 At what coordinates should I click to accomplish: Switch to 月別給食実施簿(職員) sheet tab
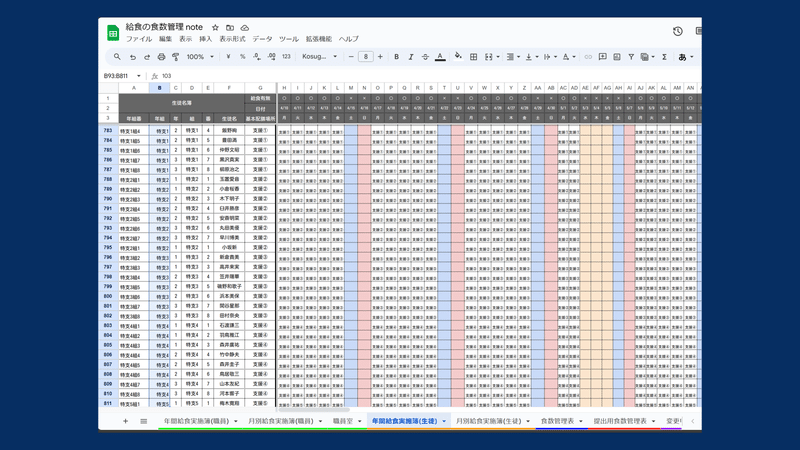pos(281,421)
